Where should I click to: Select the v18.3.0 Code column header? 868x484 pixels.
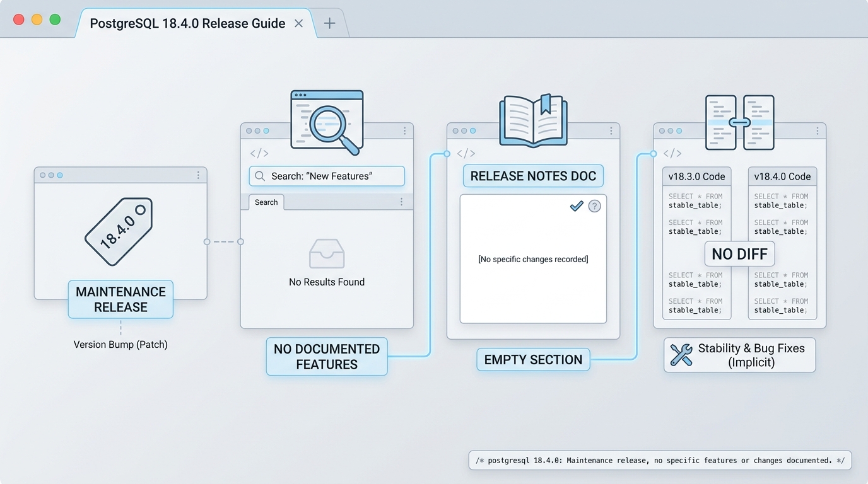[x=697, y=176]
